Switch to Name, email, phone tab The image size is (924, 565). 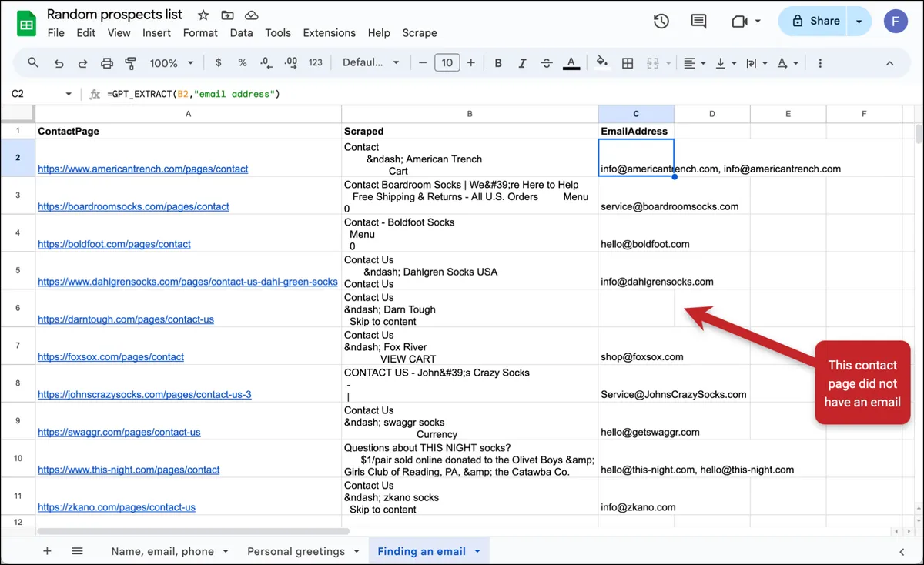tap(162, 551)
